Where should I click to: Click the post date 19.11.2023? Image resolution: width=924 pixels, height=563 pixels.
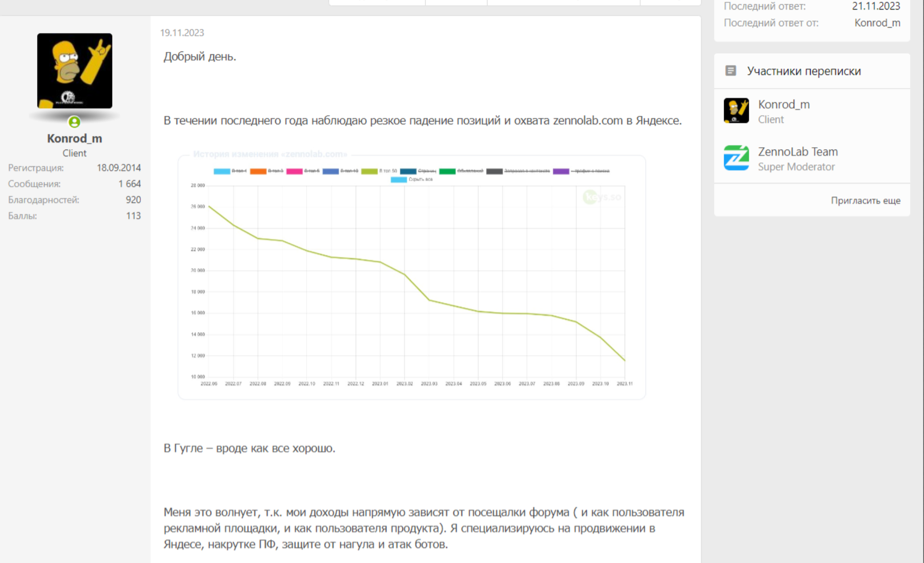tap(182, 33)
